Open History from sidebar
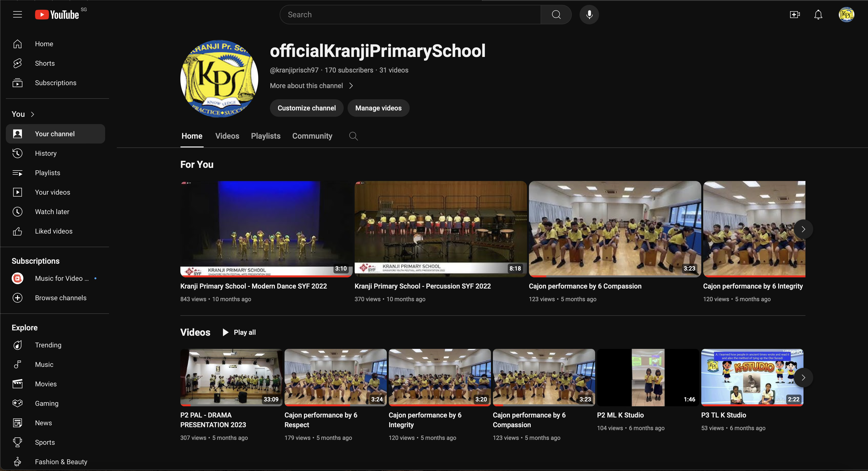Screen dimensions: 868x471 [x=55, y=153]
